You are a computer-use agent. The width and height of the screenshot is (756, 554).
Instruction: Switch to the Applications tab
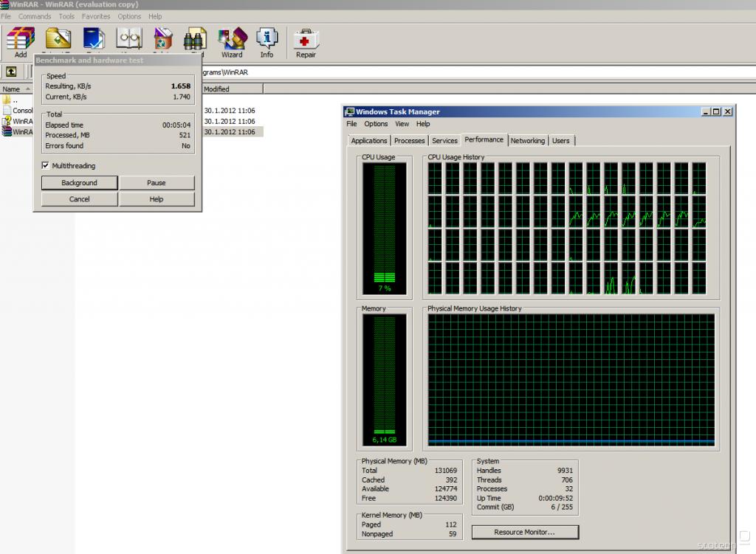pos(369,140)
